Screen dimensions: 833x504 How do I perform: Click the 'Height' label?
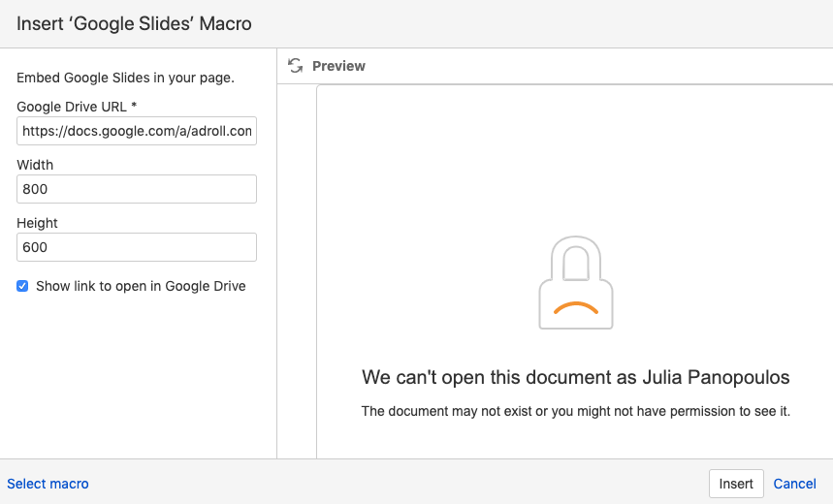click(37, 223)
